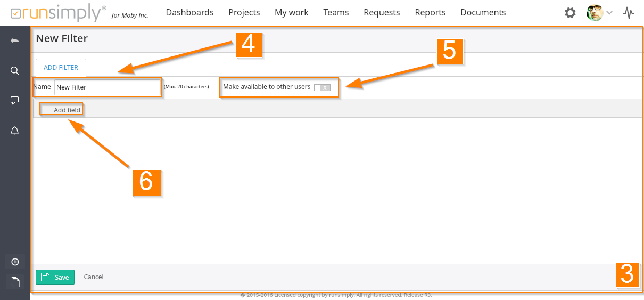Click the filter Name input field

pos(107,87)
